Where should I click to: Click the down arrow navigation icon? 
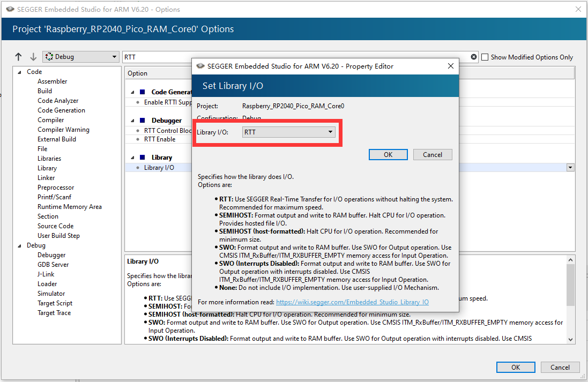point(33,57)
